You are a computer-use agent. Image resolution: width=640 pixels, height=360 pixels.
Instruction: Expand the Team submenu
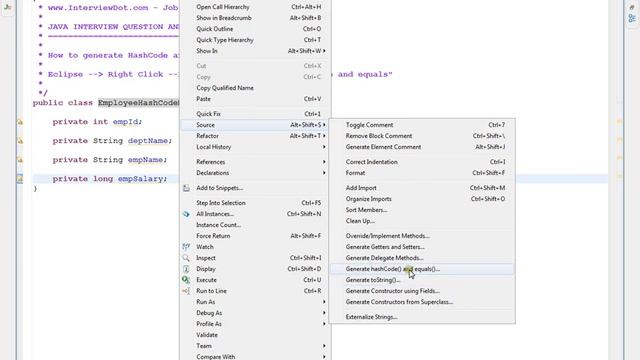coord(324,346)
